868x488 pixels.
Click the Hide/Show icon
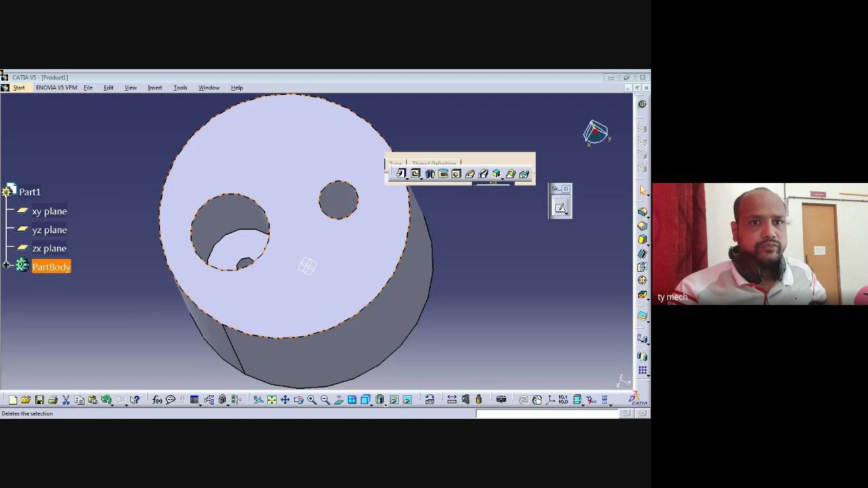click(x=394, y=400)
